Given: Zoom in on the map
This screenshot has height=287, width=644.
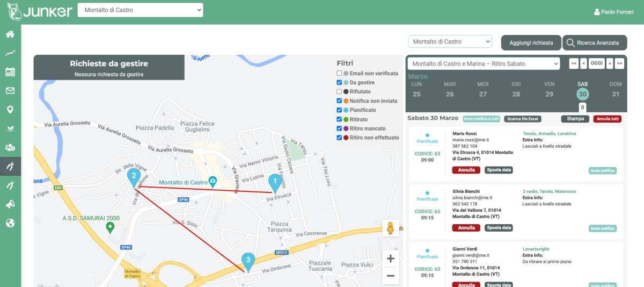Looking at the screenshot, I should (x=391, y=259).
